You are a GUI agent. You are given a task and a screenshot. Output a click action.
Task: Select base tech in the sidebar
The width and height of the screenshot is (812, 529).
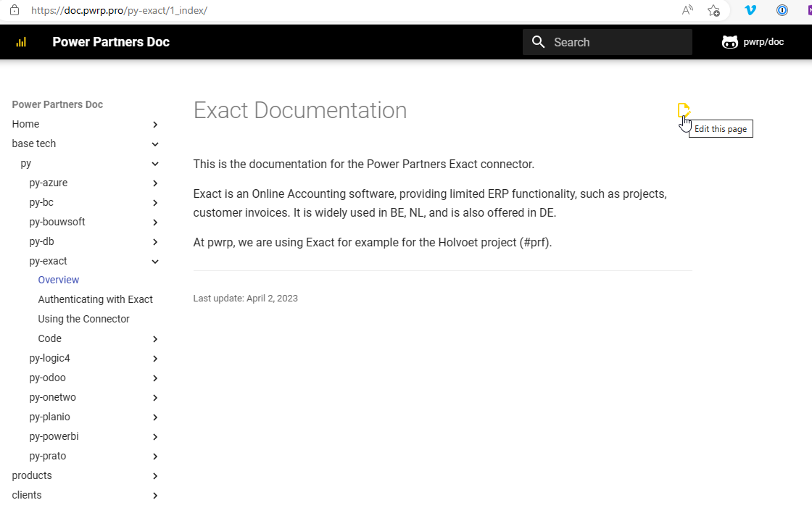(x=33, y=144)
